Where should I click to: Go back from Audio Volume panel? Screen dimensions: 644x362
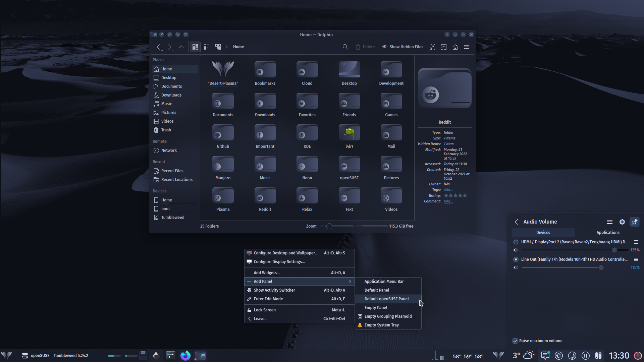click(x=517, y=222)
